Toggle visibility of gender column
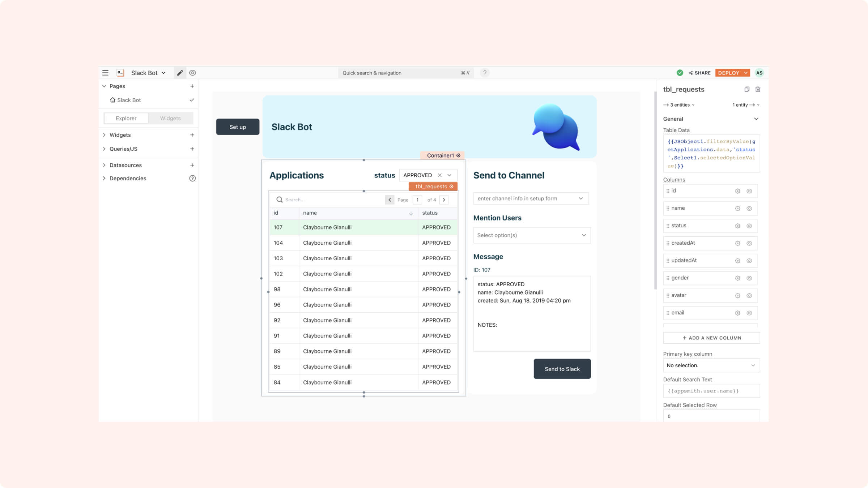 coord(749,278)
